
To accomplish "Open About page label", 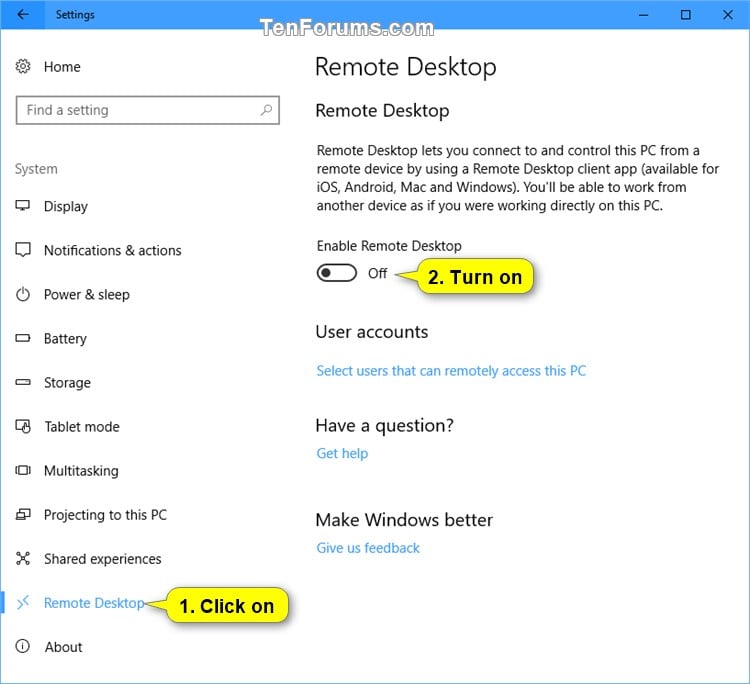I will (x=64, y=647).
